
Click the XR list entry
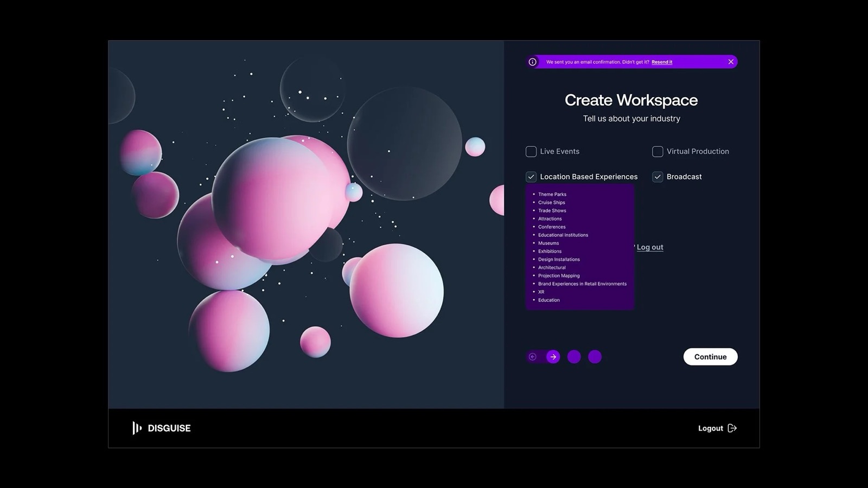click(x=541, y=292)
